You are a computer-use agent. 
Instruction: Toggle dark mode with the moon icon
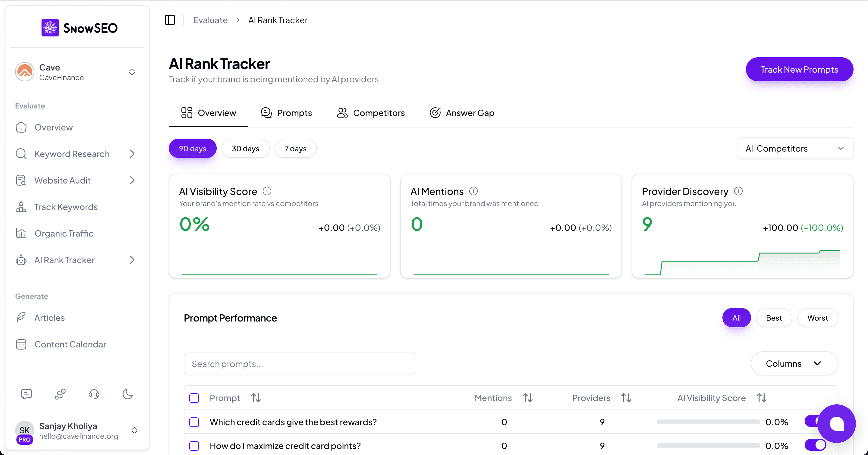pos(128,394)
